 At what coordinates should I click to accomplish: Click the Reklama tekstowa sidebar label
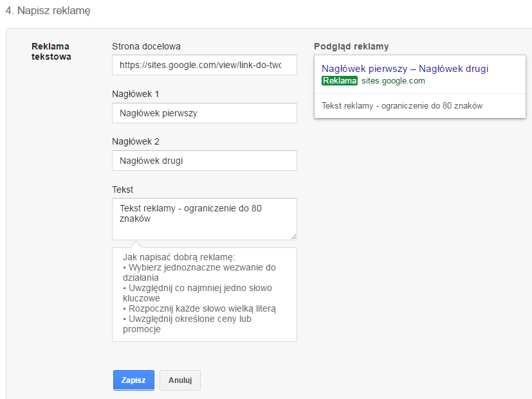[x=51, y=50]
